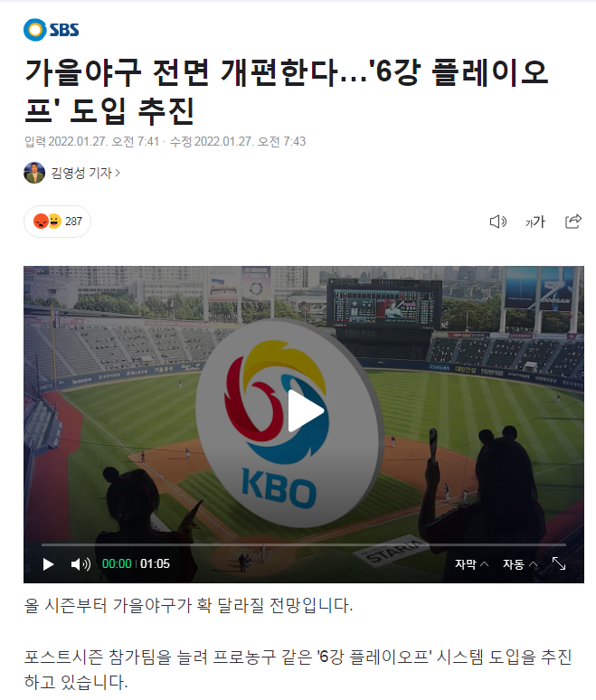Expand reporter details chevron arrow
Image resolution: width=596 pixels, height=700 pixels.
[x=118, y=173]
